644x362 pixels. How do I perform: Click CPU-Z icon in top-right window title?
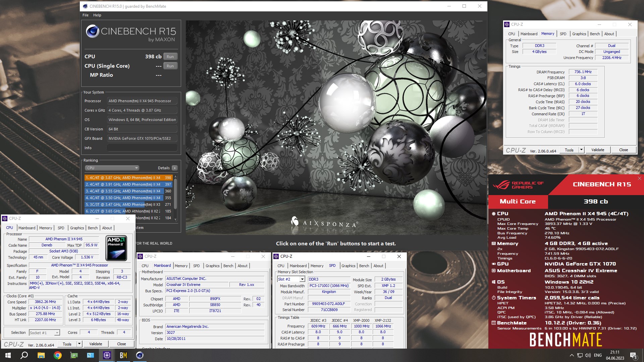(x=507, y=24)
